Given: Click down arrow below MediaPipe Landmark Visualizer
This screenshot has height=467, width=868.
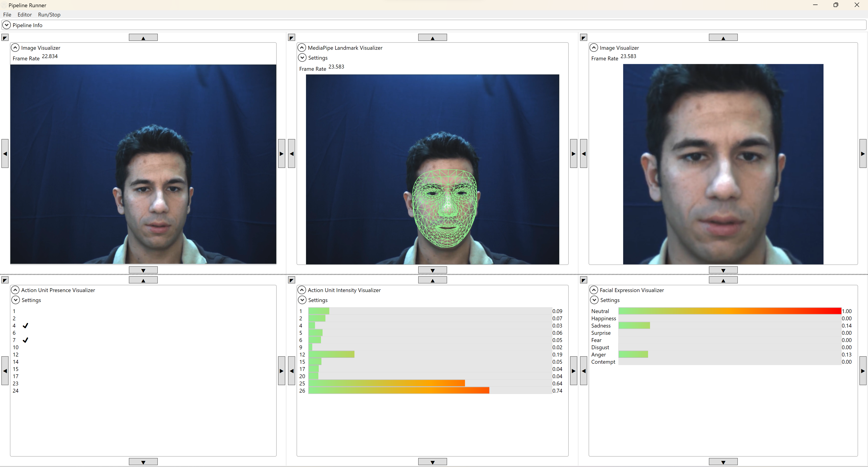Looking at the screenshot, I should [432, 270].
